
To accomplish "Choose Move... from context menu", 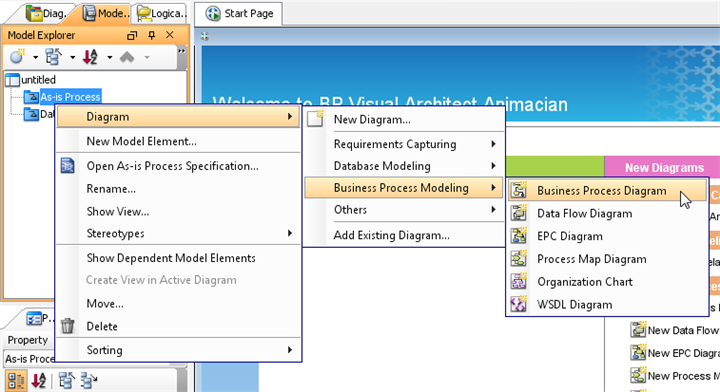I will pos(178,303).
